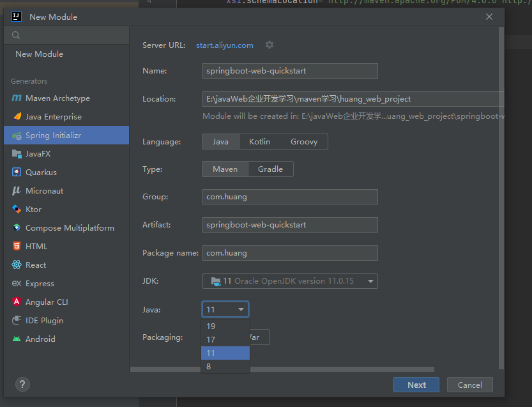This screenshot has height=407, width=532.
Task: Choose Java version 19 from list
Action: point(225,326)
